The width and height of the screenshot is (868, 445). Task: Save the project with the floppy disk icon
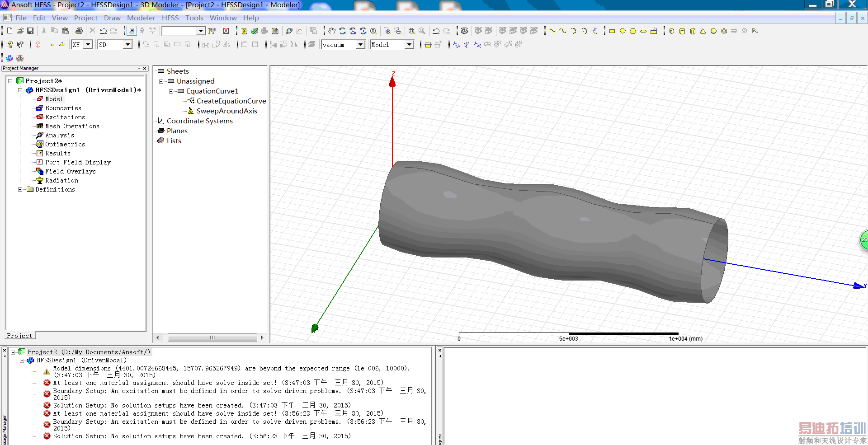tap(30, 31)
